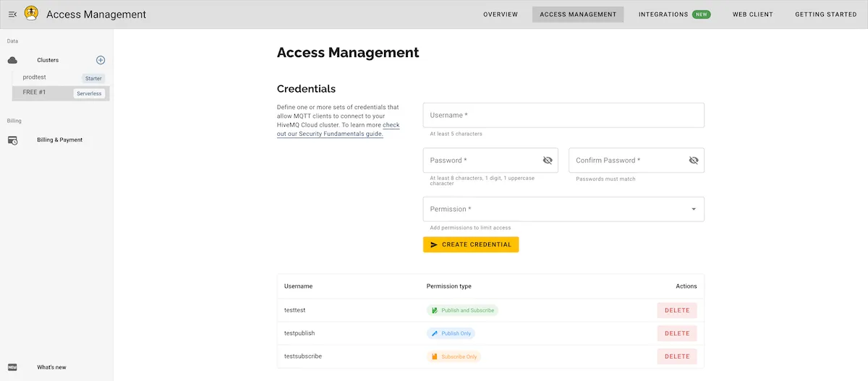
Task: Click the testtest username cell
Action: pos(295,310)
